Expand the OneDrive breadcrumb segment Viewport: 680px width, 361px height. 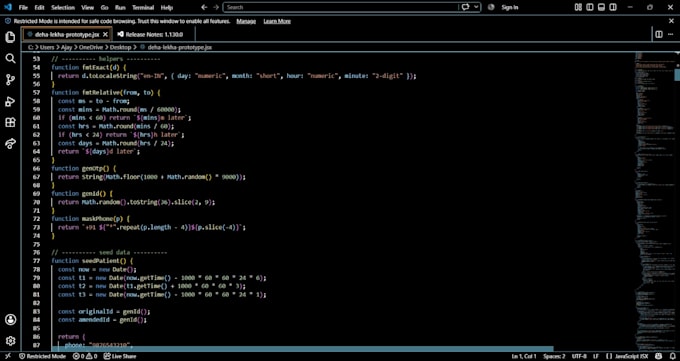[91, 47]
